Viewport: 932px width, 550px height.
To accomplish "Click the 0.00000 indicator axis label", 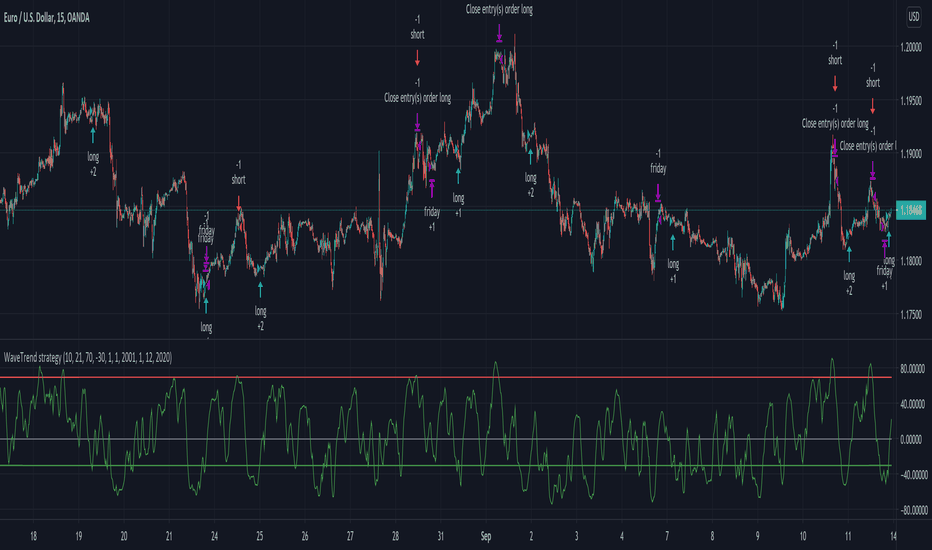I will (x=912, y=439).
